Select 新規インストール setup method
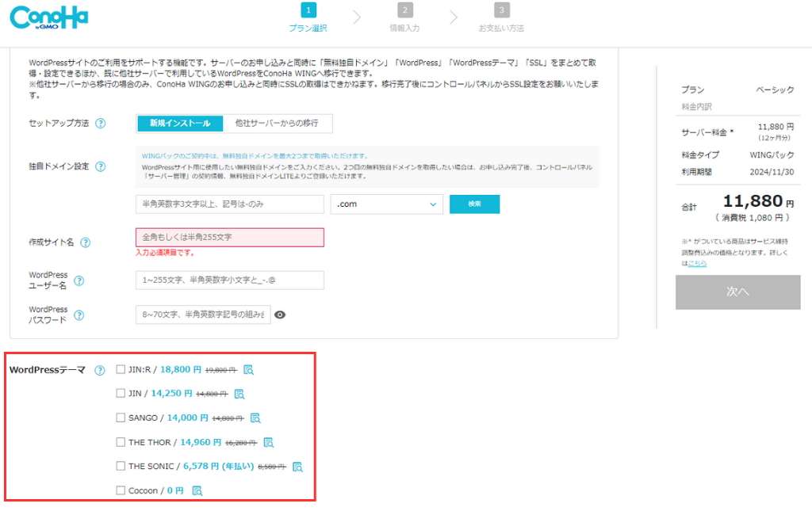The width and height of the screenshot is (812, 511). (x=180, y=123)
